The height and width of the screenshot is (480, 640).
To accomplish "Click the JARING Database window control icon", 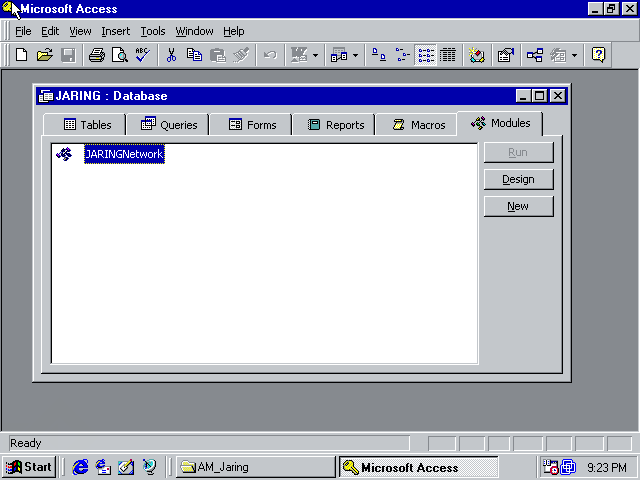I will tap(46, 96).
